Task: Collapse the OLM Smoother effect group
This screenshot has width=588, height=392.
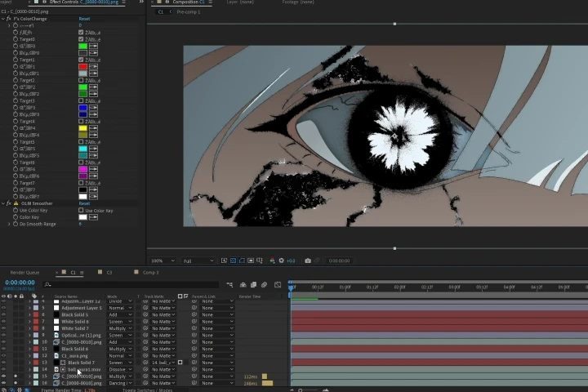Action: point(3,203)
